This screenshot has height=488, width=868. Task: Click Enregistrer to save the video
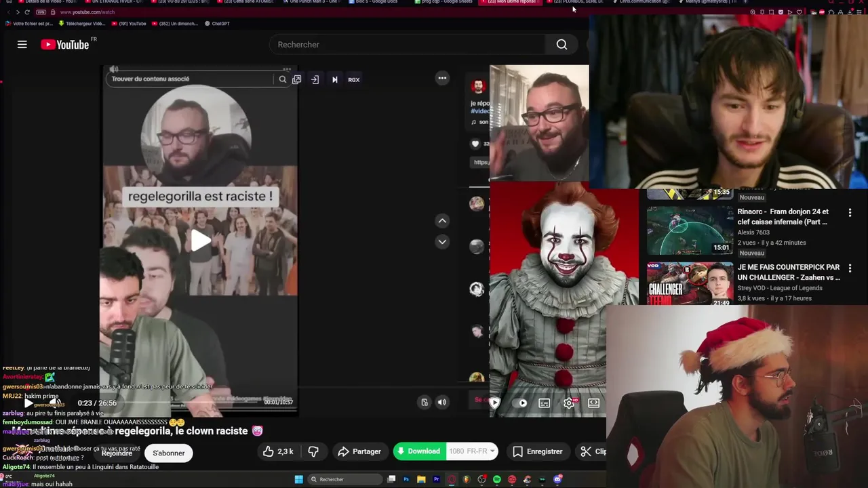coord(538,451)
